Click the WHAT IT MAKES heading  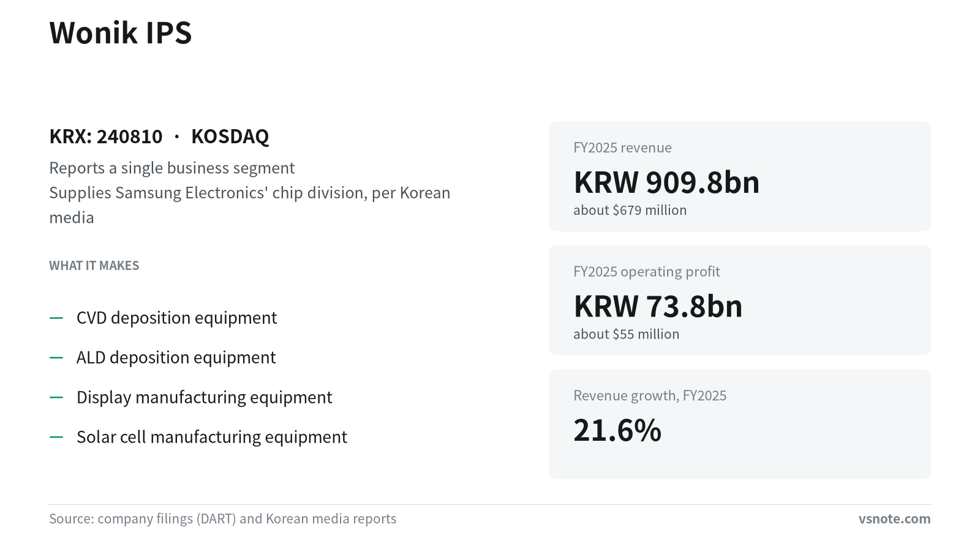tap(94, 266)
